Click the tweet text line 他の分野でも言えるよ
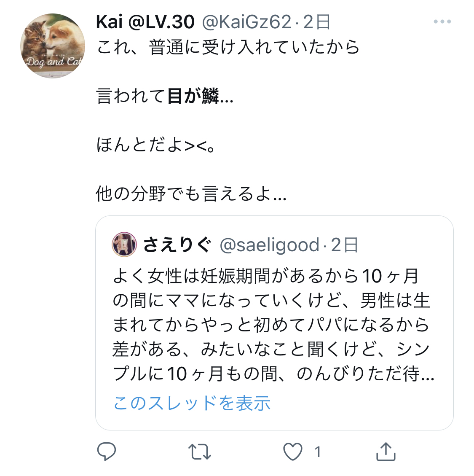474x476 pixels. tap(191, 194)
